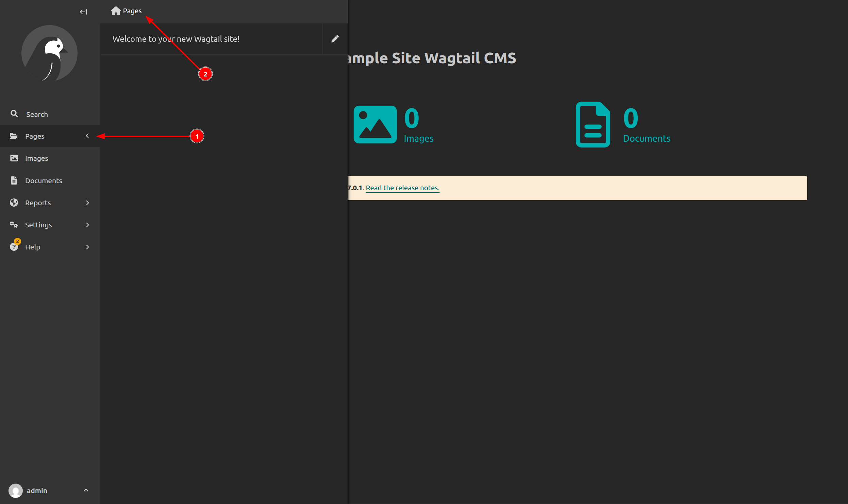Open the Pages root link in explorer header
Viewport: 848px width, 504px height.
click(x=126, y=11)
